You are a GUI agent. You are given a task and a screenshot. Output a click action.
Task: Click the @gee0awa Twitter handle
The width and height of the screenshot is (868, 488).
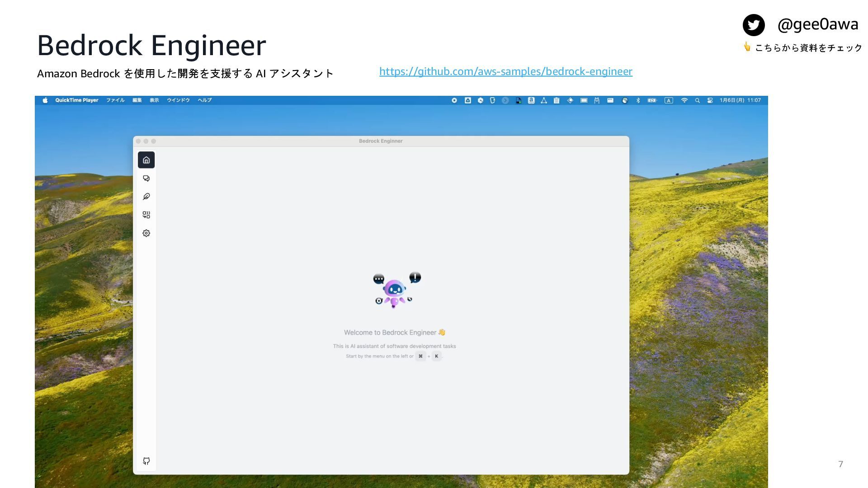[817, 24]
